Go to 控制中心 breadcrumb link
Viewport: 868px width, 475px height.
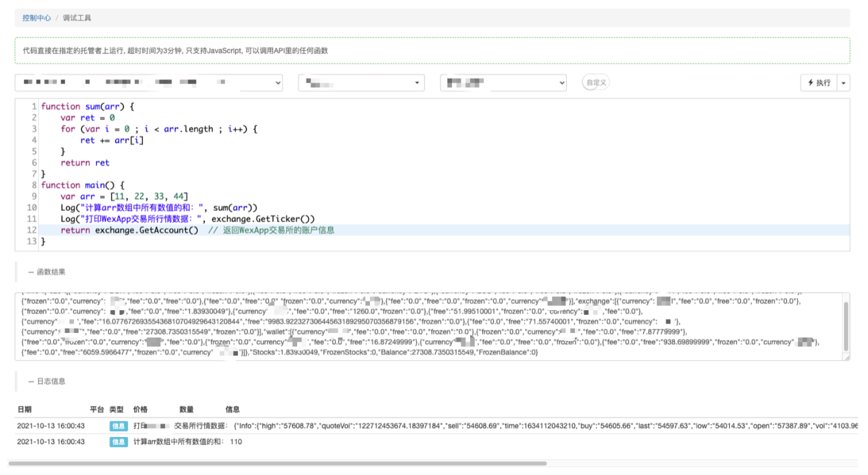click(x=37, y=18)
